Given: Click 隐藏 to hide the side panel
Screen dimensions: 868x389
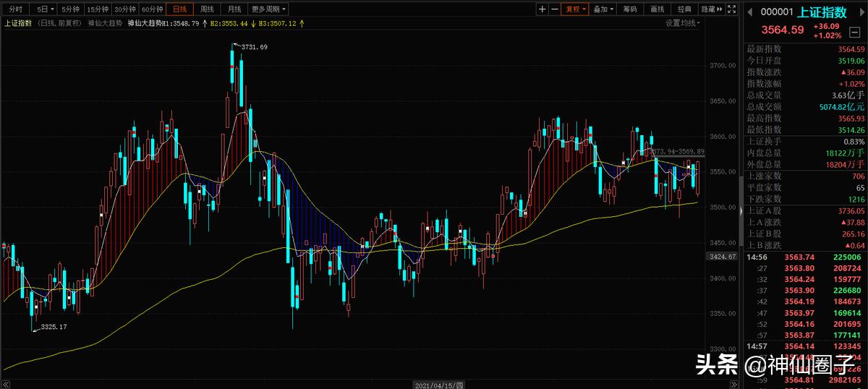Looking at the screenshot, I should pos(712,9).
